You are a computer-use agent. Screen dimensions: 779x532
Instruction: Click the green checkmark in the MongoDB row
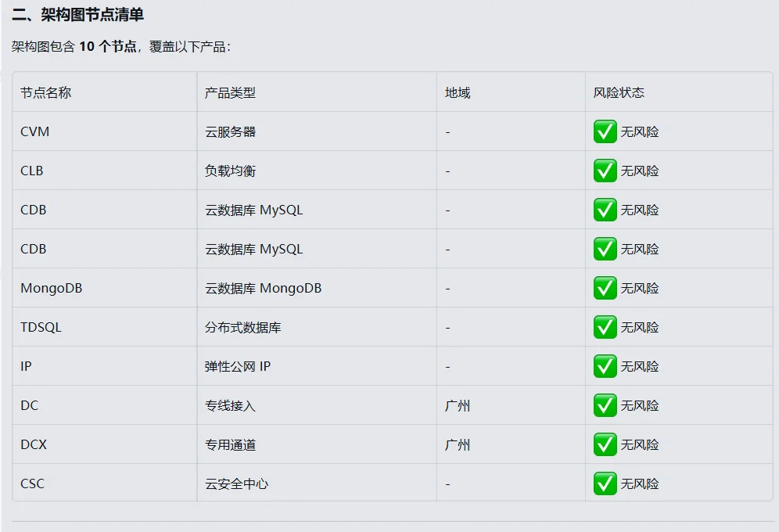[605, 288]
